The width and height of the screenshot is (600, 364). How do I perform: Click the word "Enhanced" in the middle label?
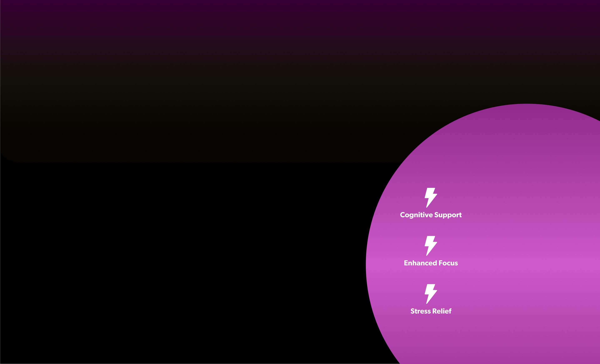pyautogui.click(x=420, y=263)
